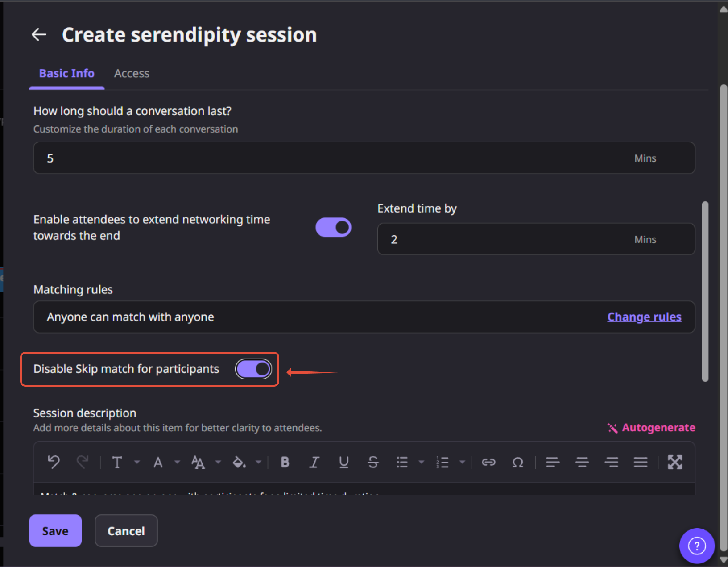
Task: Click the underline formatting icon
Action: [x=343, y=462]
